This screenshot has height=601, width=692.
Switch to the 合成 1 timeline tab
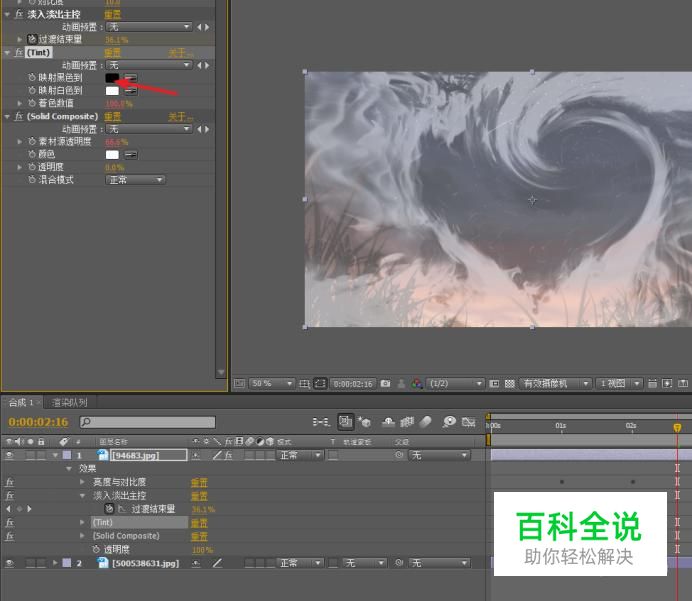(21, 402)
